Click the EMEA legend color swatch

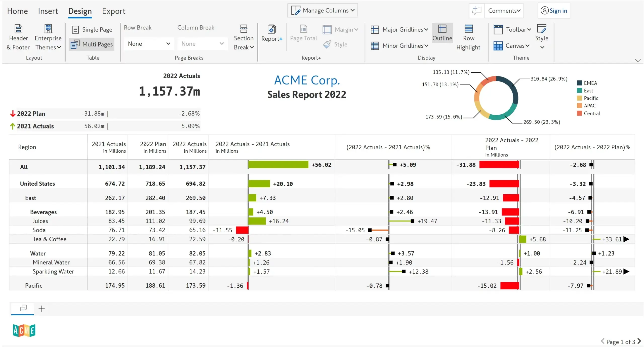click(579, 83)
